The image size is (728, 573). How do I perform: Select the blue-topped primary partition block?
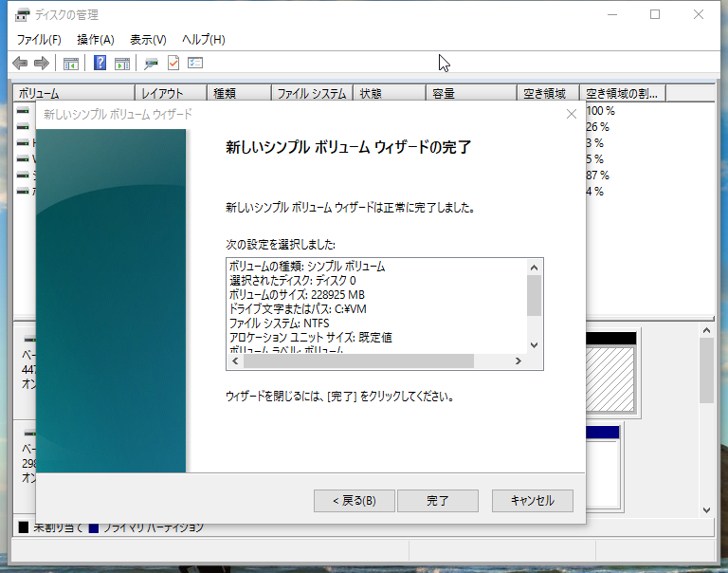602,467
